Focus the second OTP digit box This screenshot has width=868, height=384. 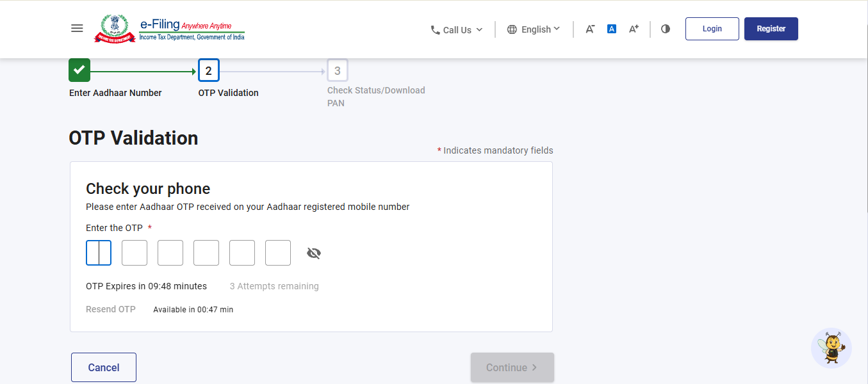pyautogui.click(x=135, y=253)
